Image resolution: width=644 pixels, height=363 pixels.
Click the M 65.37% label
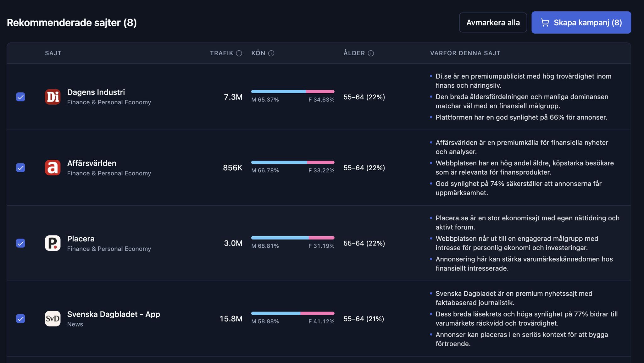point(265,100)
